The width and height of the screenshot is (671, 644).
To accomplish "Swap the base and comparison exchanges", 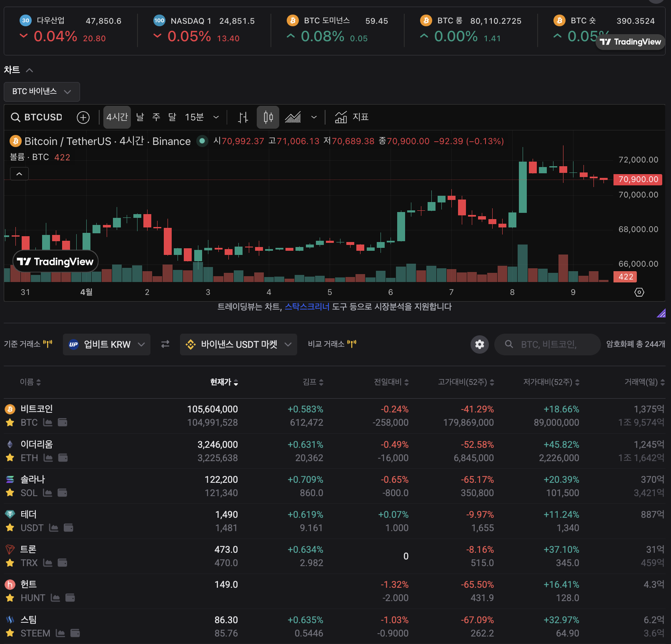I will click(x=165, y=344).
